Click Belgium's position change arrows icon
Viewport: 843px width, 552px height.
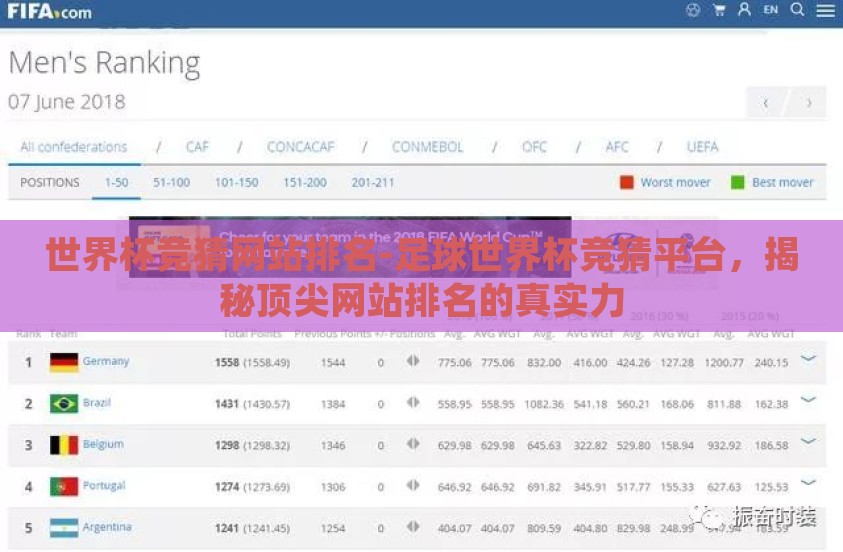[x=413, y=443]
